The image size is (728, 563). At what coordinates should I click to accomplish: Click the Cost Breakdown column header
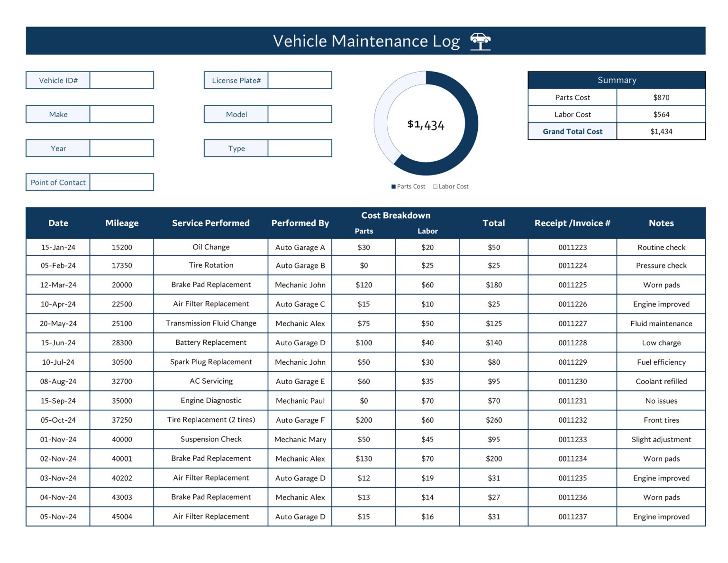pyautogui.click(x=396, y=215)
